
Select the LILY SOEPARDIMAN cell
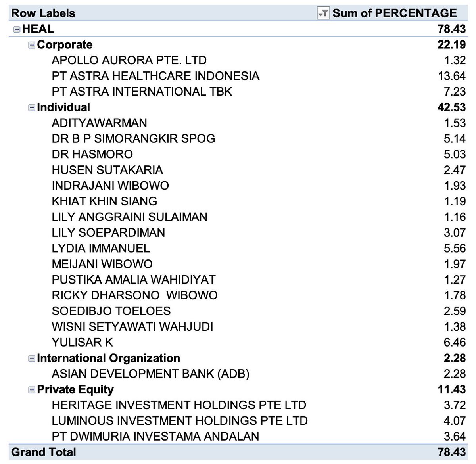[x=108, y=232]
